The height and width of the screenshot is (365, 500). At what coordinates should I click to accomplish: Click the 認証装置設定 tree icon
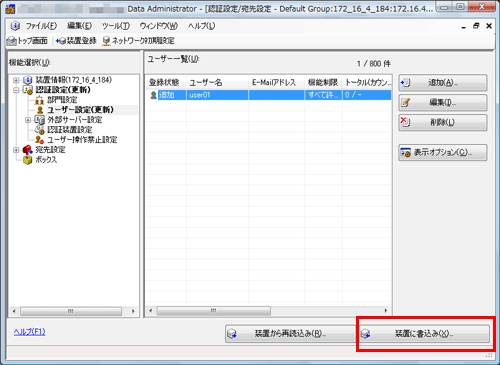39,130
